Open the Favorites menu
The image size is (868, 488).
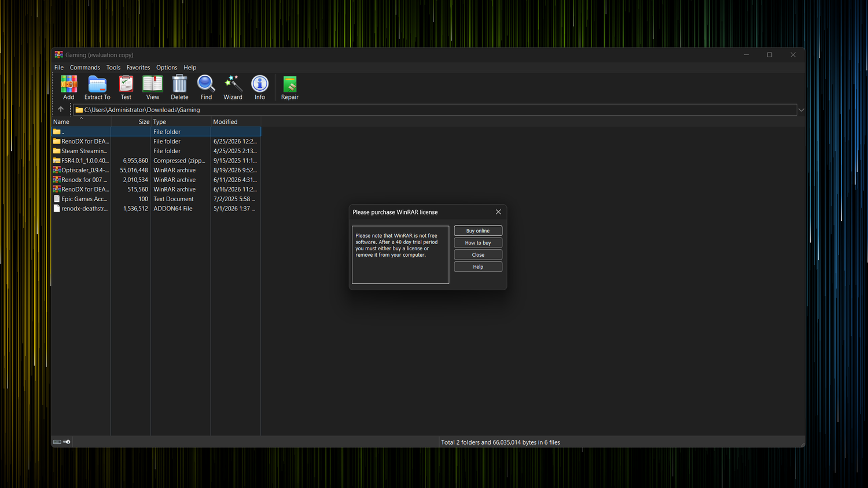[138, 68]
